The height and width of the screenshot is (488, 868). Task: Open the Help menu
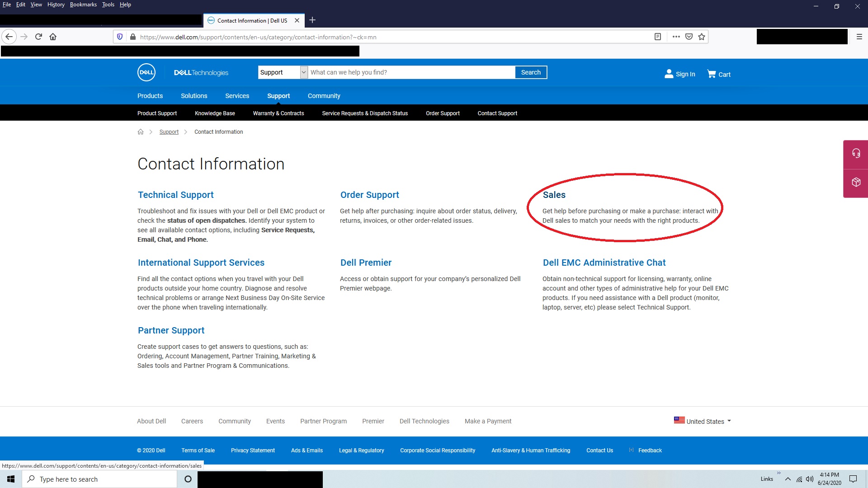[x=125, y=5]
